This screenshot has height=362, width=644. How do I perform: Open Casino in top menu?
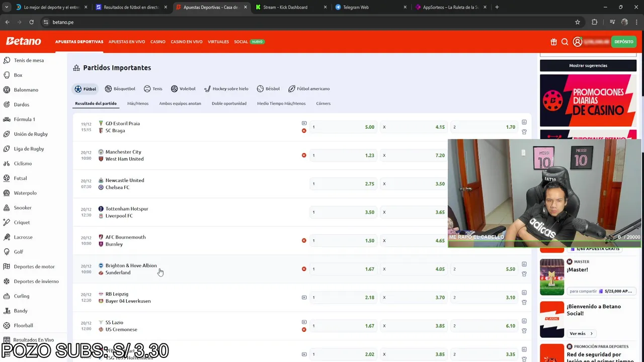158,42
